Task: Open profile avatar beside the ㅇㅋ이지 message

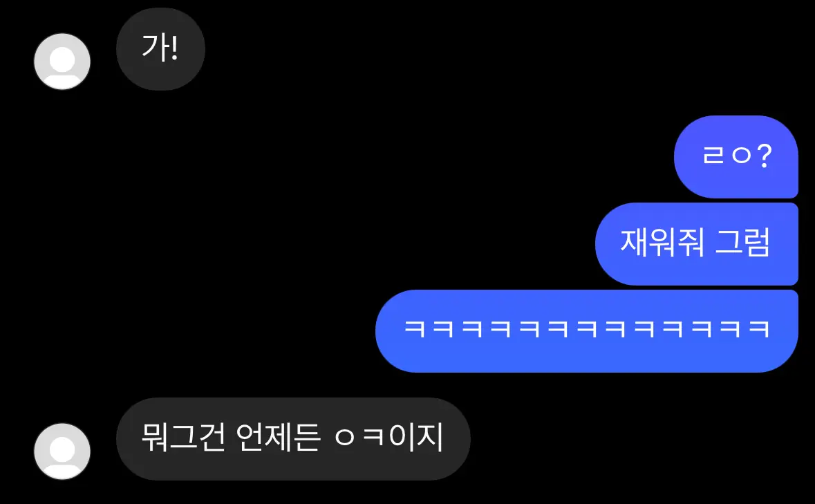Action: click(62, 451)
